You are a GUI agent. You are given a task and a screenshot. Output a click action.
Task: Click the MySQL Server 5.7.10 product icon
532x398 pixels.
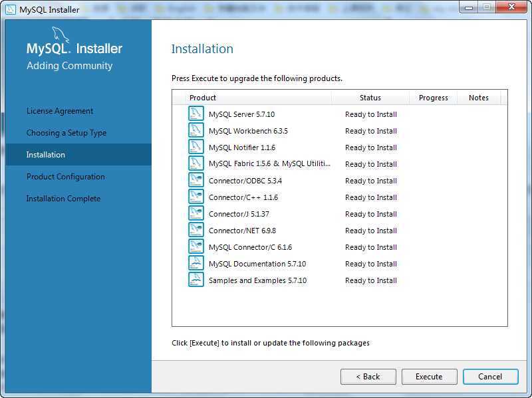point(196,114)
